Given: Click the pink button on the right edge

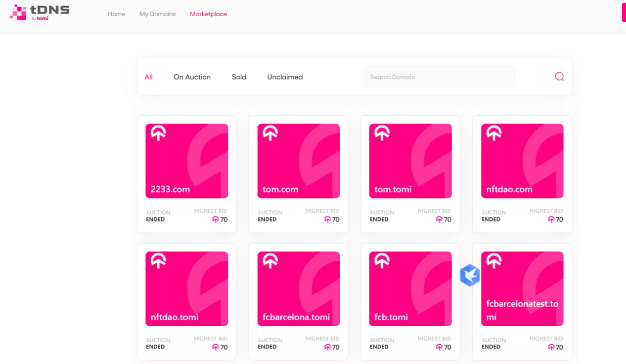Looking at the screenshot, I should coord(623,12).
